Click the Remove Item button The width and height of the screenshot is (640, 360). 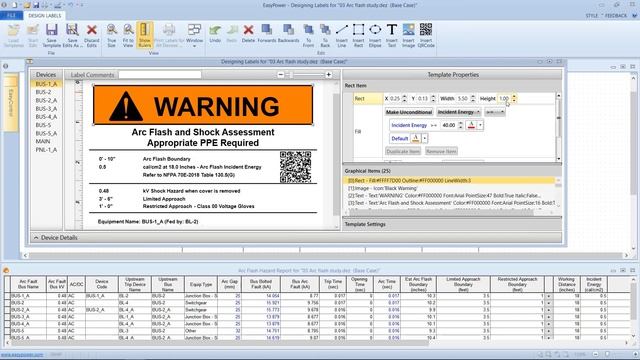pyautogui.click(x=441, y=151)
